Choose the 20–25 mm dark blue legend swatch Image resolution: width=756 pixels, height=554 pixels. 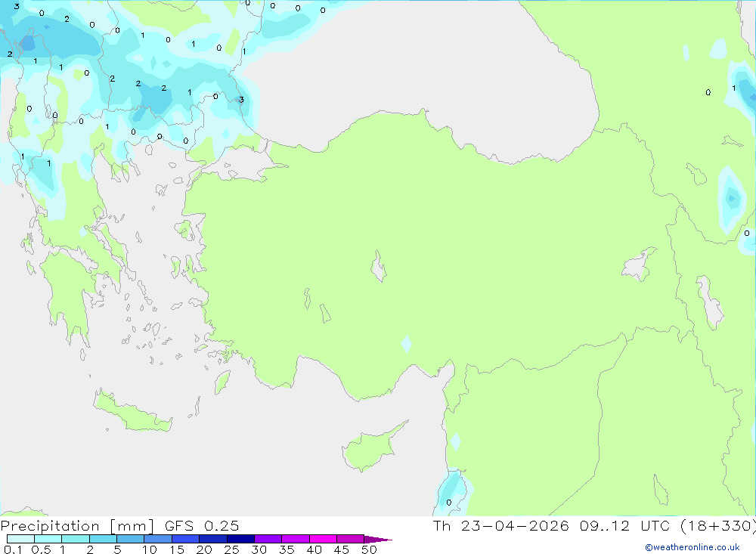tap(213, 539)
